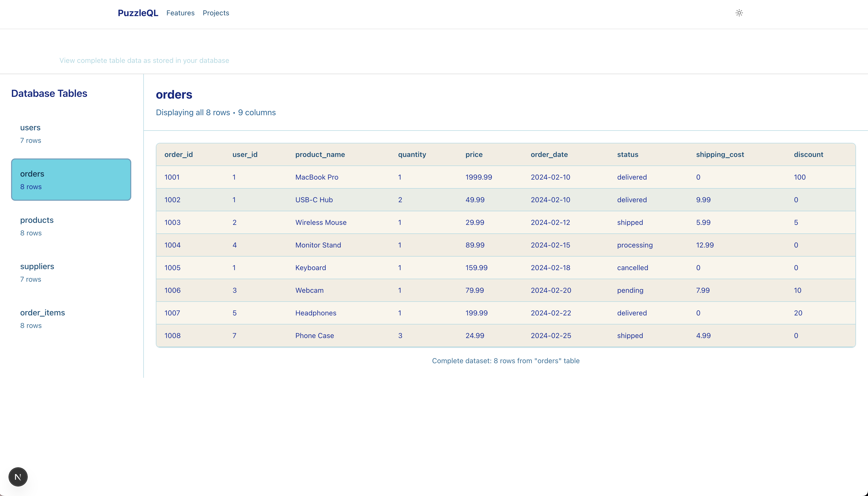Select the suppliers table in sidebar
868x496 pixels.
click(x=71, y=272)
